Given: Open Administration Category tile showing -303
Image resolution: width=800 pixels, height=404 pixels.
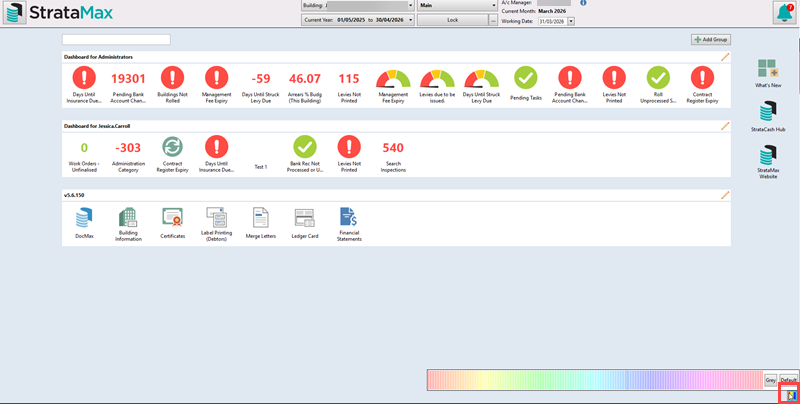Looking at the screenshot, I should point(128,155).
